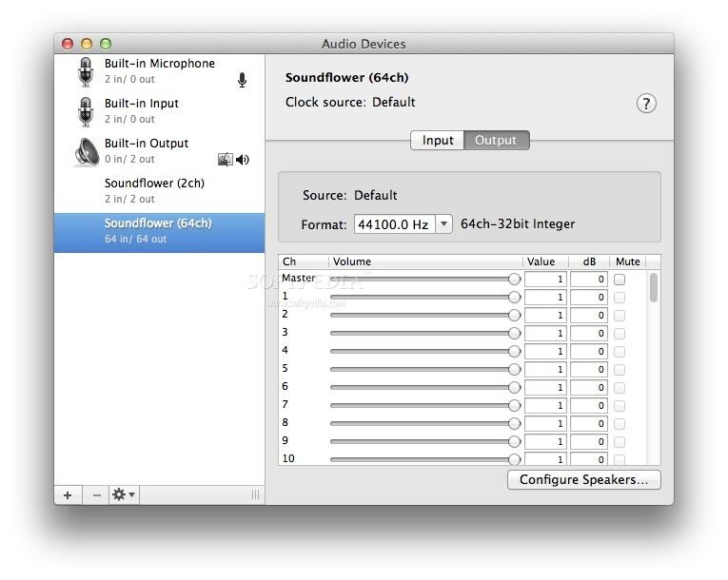Click the Ch column header
Screen dimensions: 728x580
[304, 261]
